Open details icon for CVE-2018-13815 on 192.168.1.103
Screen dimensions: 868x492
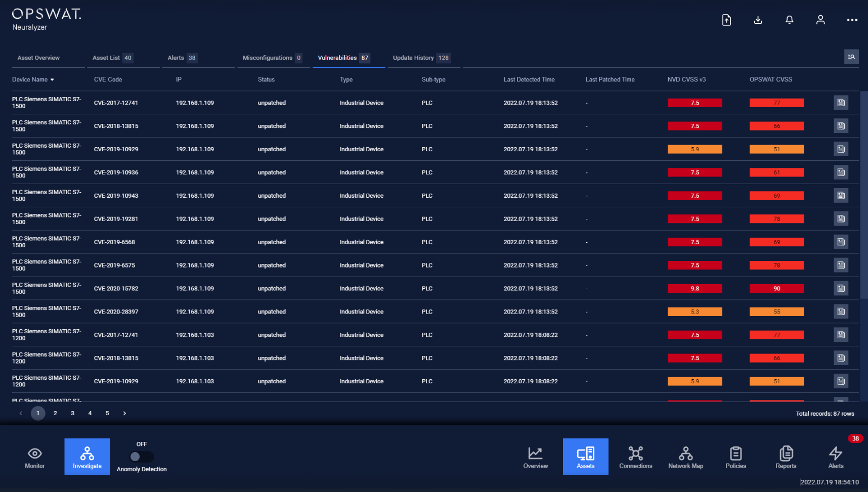point(841,358)
